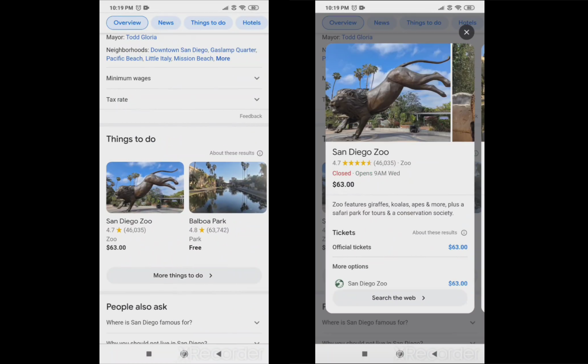Open Overview tab on left screen
The image size is (588, 364).
pos(127,23)
